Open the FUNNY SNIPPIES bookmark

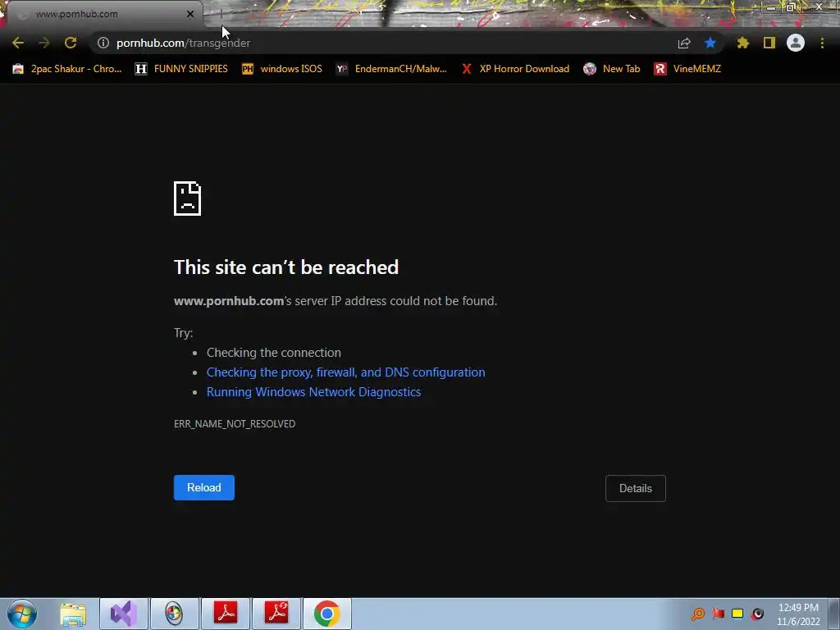point(181,69)
